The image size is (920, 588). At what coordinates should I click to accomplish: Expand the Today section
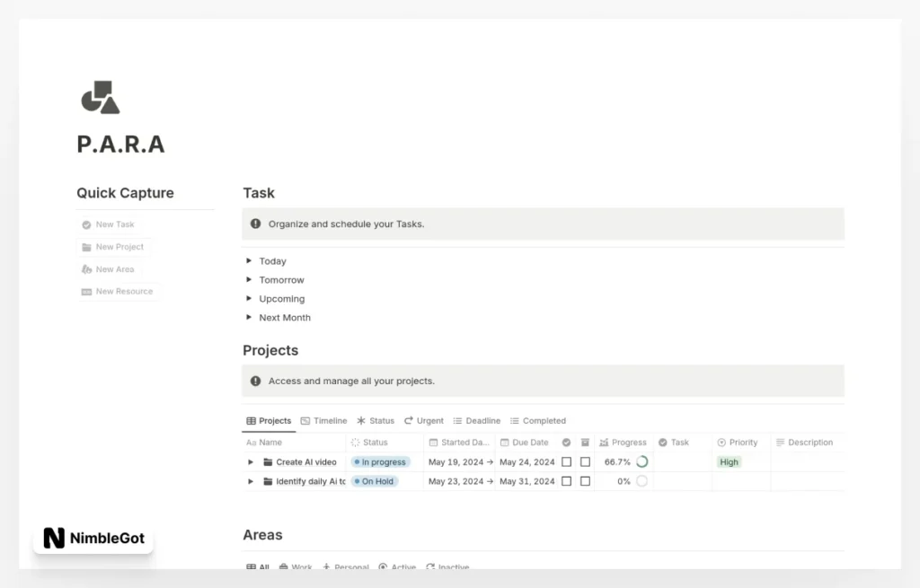249,260
